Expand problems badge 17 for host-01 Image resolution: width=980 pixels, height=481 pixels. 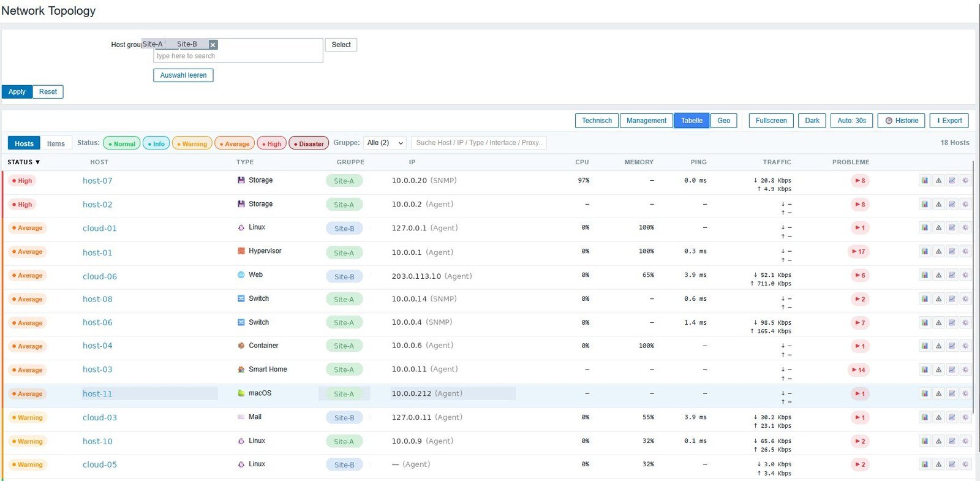(x=859, y=251)
